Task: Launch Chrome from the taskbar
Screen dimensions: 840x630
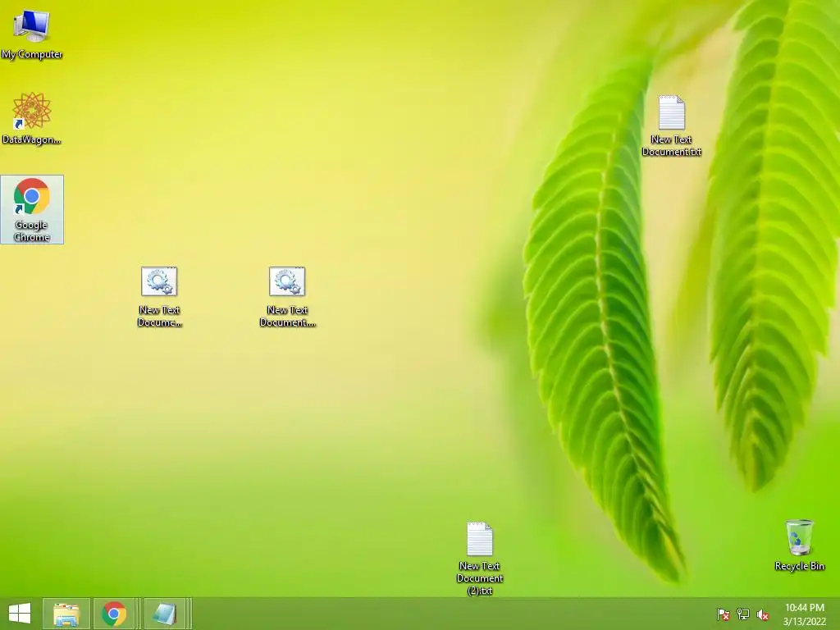Action: (x=114, y=614)
